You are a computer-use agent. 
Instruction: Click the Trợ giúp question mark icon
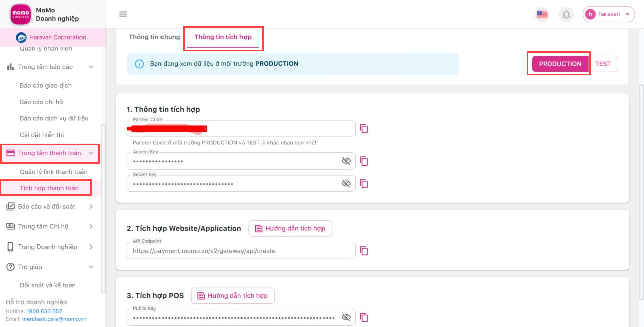click(10, 267)
